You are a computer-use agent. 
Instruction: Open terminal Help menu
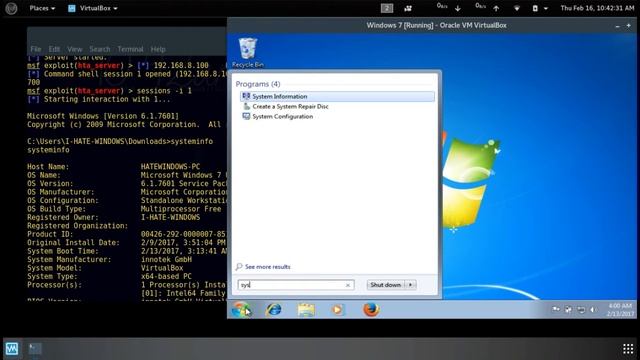point(158,49)
